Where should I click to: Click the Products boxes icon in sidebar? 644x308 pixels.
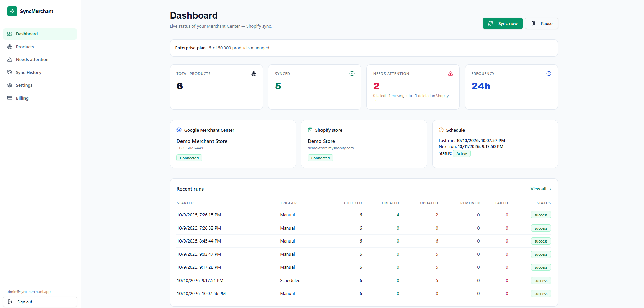point(10,47)
